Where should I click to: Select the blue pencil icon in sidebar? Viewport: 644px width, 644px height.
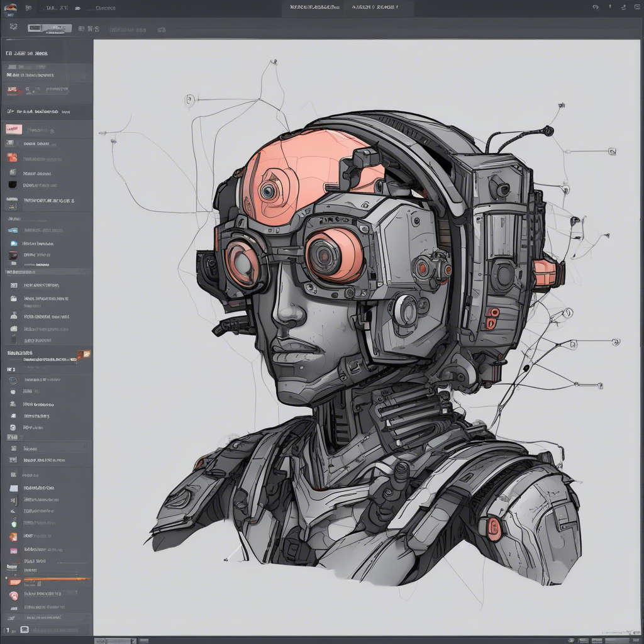coord(13,230)
